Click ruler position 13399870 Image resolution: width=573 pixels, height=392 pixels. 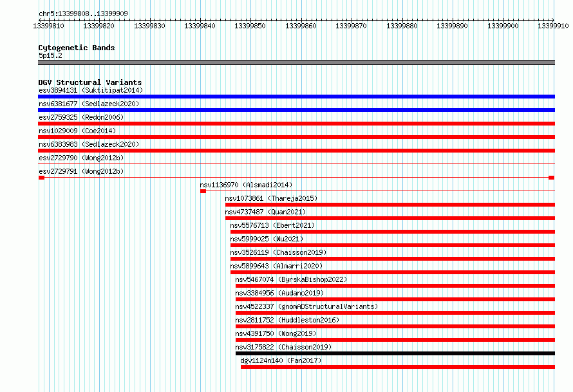(x=351, y=26)
